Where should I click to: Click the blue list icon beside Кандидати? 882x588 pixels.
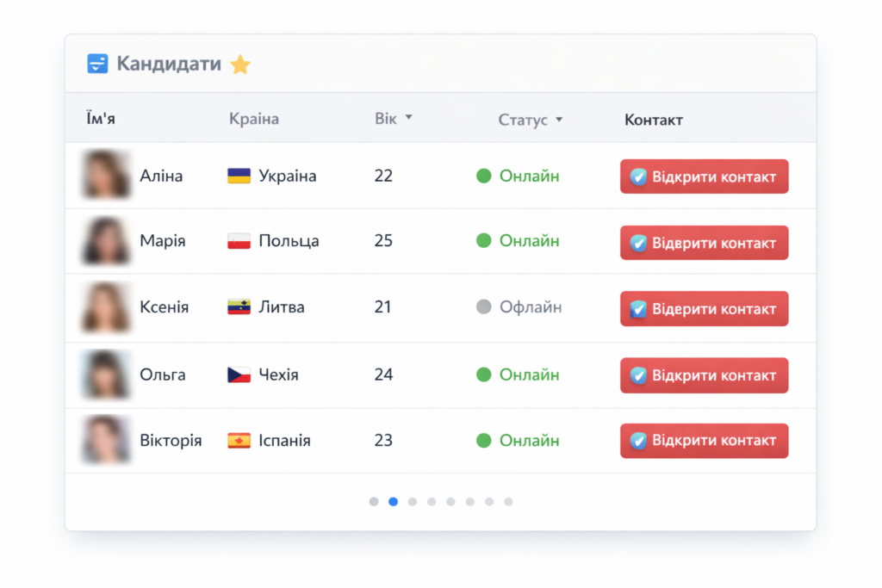pos(97,64)
